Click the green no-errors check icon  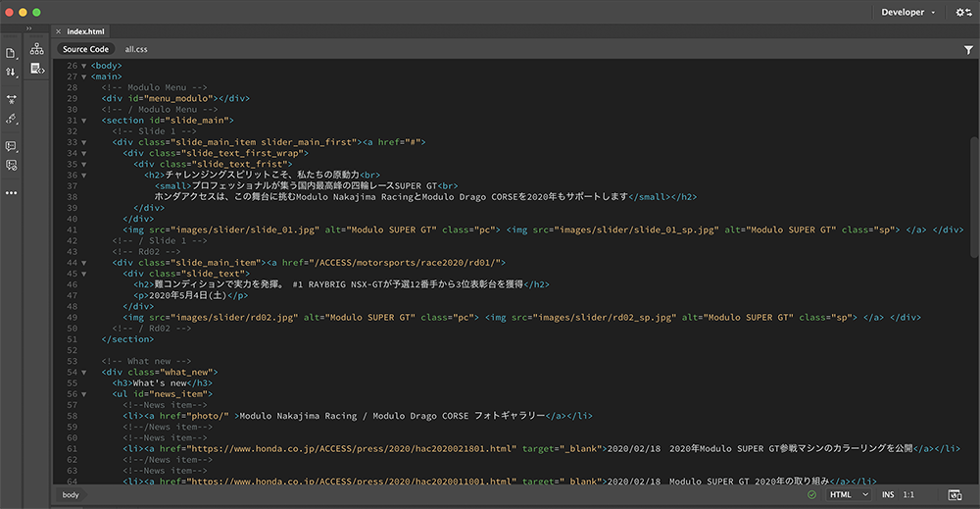click(811, 494)
